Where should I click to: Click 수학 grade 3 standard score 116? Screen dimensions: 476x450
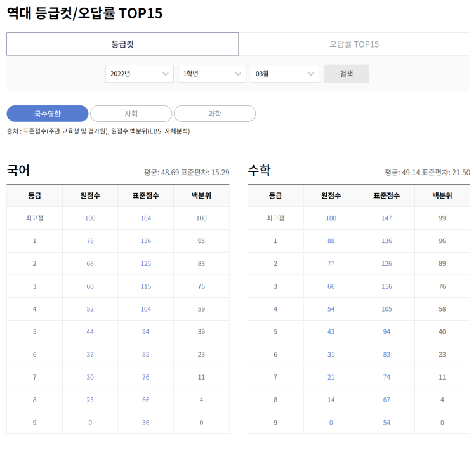(387, 286)
